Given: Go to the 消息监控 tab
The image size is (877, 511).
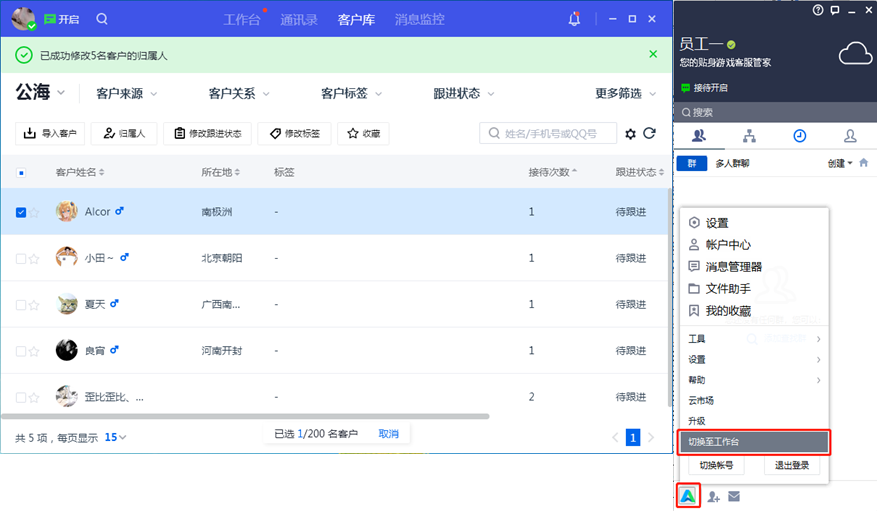Looking at the screenshot, I should click(419, 20).
